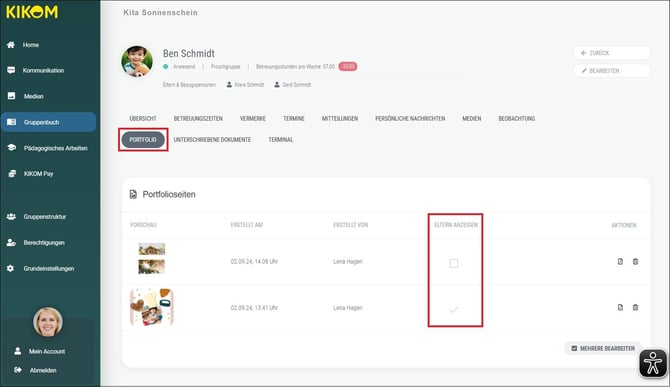Switch to Persönliche Nachrichten tab
The width and height of the screenshot is (670, 387).
(410, 119)
